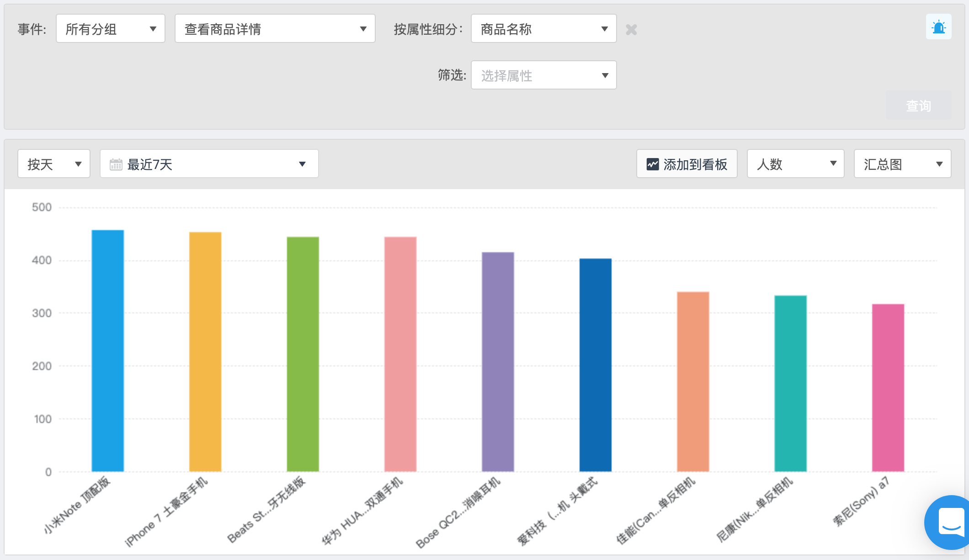Click the blue 小米Note 顶配版 bar
969x560 pixels.
(x=108, y=351)
